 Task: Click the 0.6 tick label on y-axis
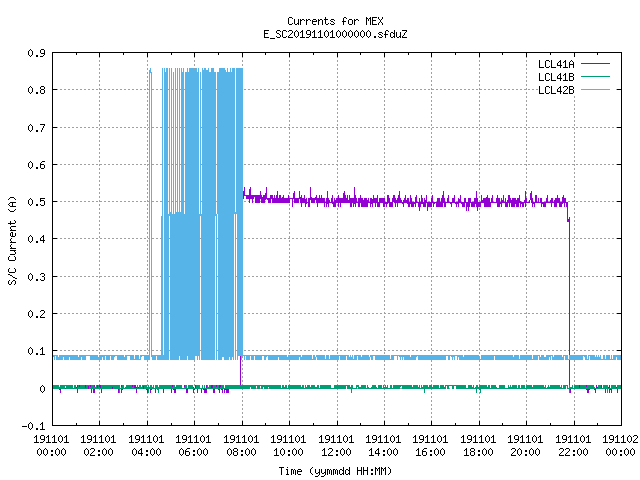tap(36, 165)
